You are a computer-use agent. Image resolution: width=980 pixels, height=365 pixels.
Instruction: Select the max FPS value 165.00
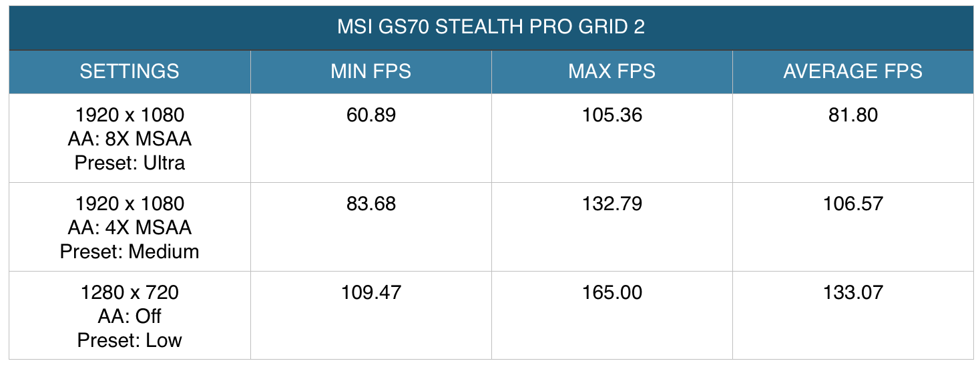pyautogui.click(x=611, y=292)
